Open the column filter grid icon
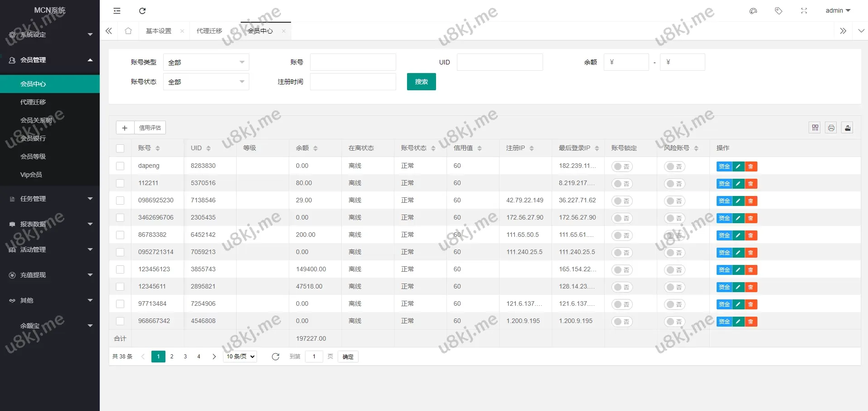The image size is (868, 411). [x=815, y=128]
